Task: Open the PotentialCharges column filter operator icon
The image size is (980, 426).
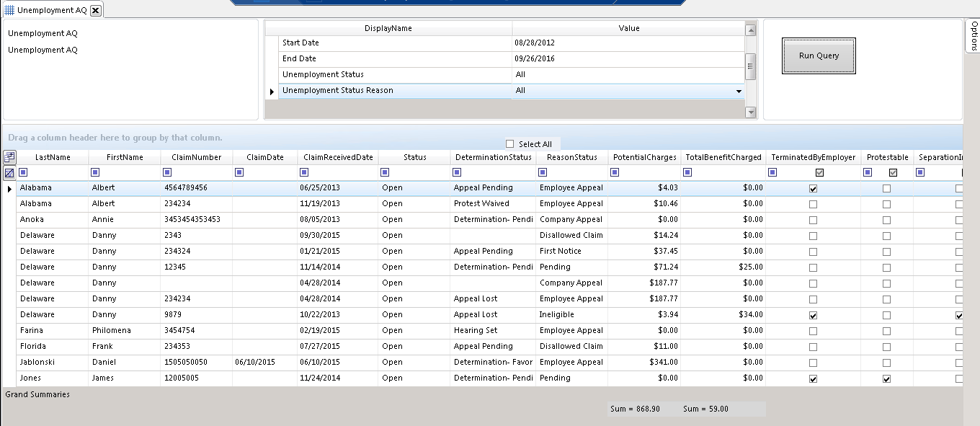Action: (x=615, y=172)
